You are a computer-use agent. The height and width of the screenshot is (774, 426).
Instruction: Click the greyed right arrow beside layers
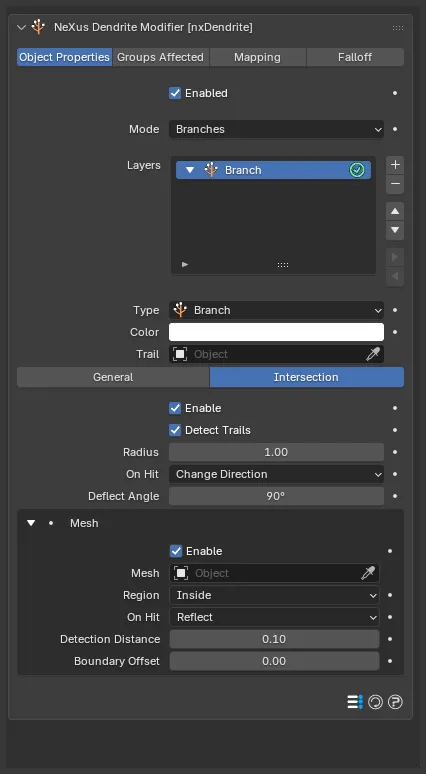pos(395,257)
